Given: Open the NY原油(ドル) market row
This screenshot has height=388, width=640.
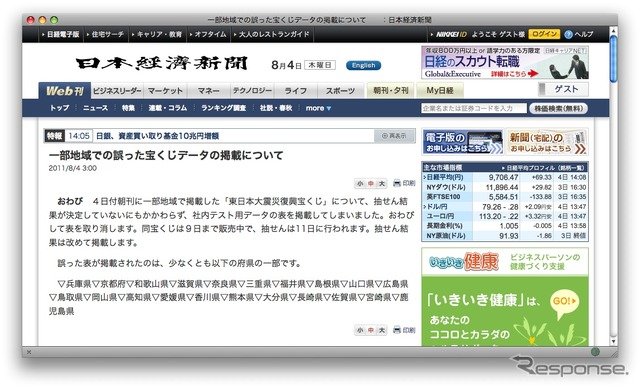Looking at the screenshot, I should (505, 235).
